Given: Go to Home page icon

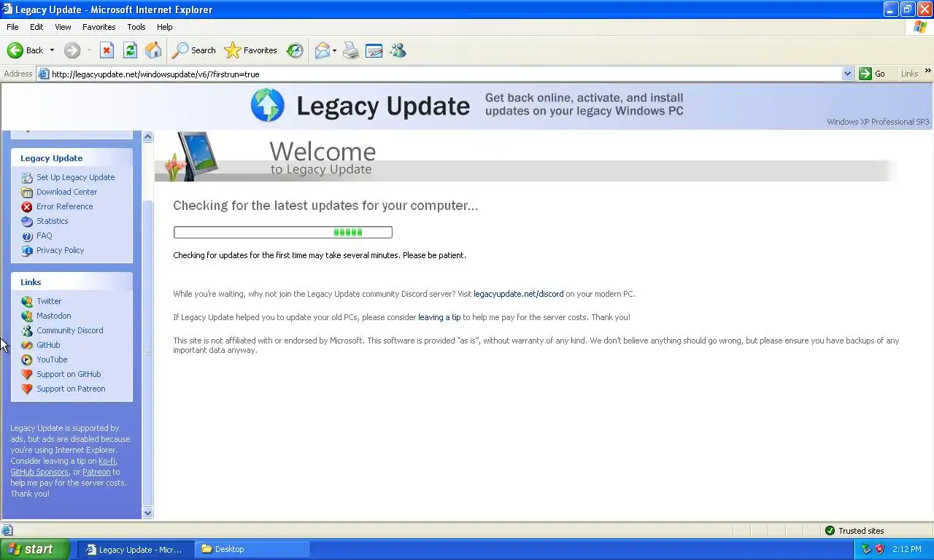Looking at the screenshot, I should 153,50.
